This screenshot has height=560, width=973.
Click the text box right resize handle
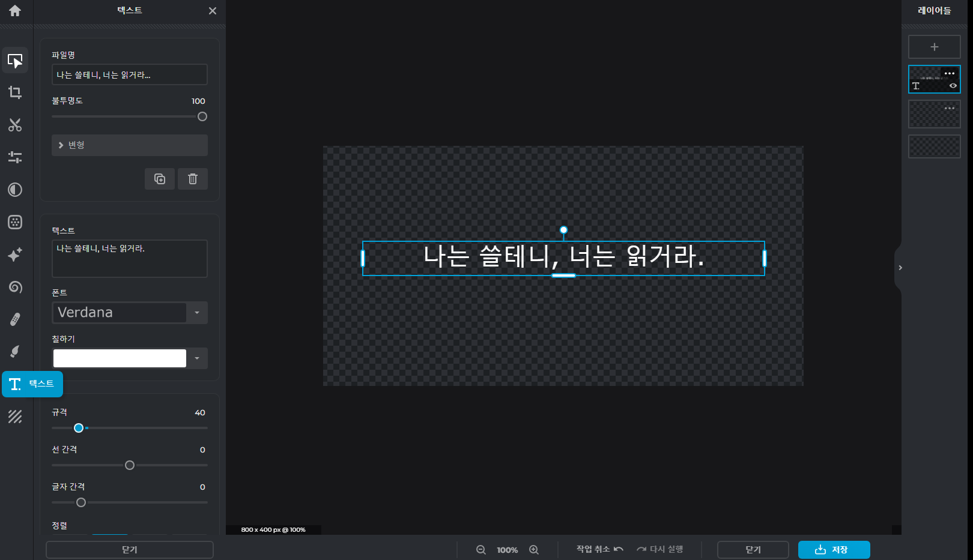click(765, 259)
